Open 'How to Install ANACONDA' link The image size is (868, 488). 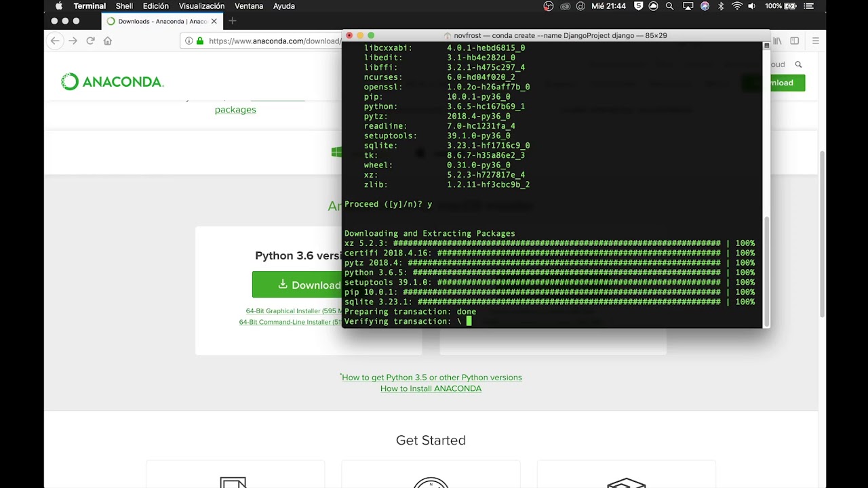pyautogui.click(x=431, y=389)
